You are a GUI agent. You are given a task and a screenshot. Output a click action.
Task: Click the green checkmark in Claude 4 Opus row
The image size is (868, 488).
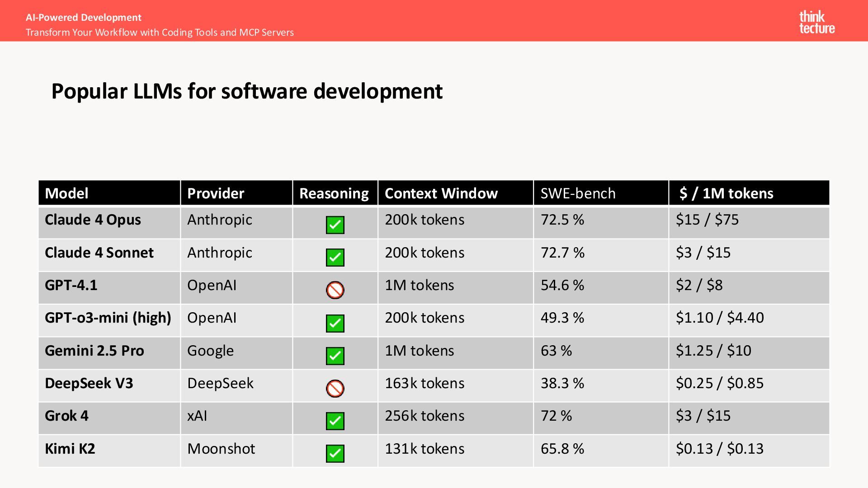point(335,225)
